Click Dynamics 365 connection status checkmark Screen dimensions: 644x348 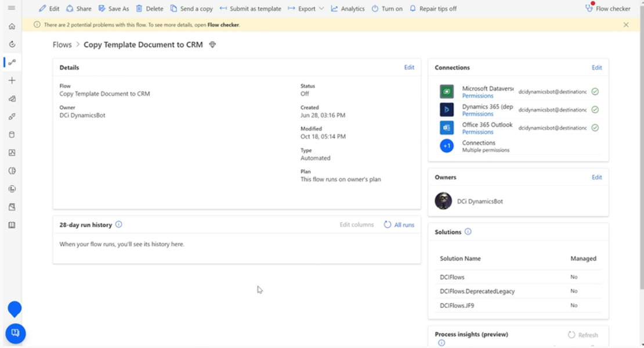tap(595, 110)
